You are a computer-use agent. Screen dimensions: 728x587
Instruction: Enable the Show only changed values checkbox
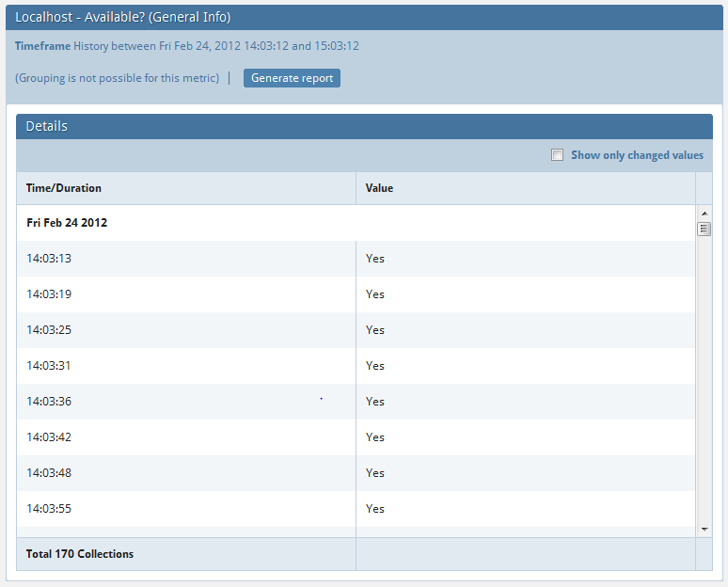tap(557, 155)
